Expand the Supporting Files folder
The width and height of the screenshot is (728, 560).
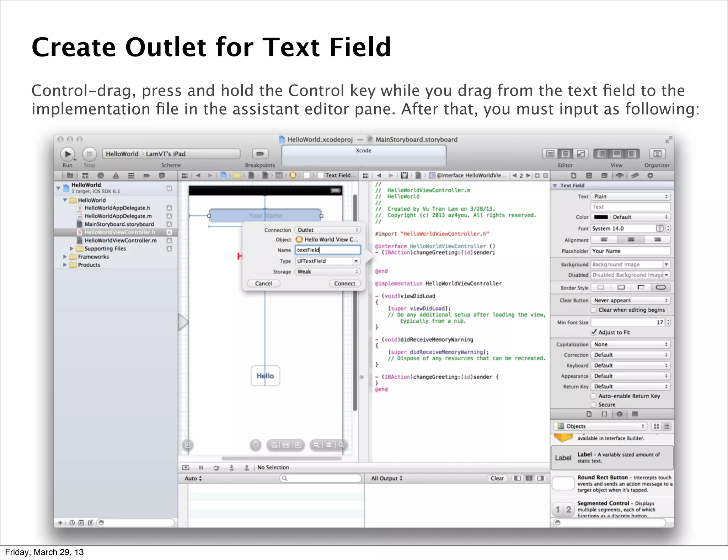pos(72,249)
